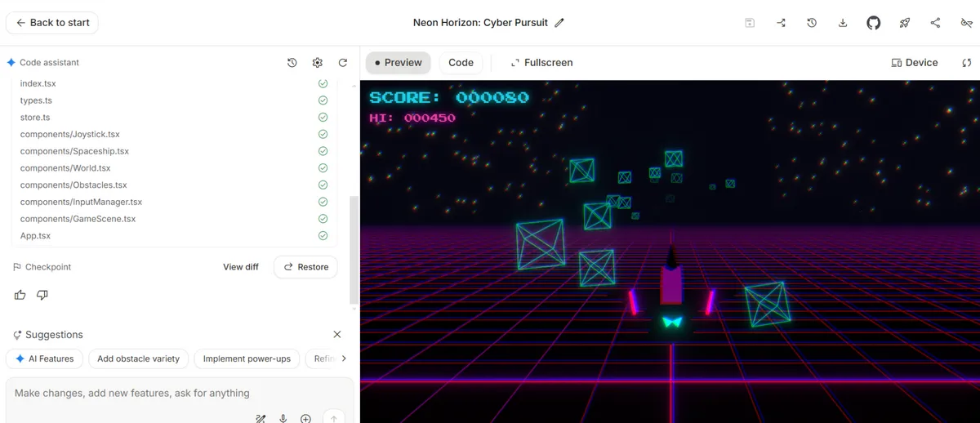980x423 pixels.
Task: Click the Restore checkpoint button
Action: [305, 267]
